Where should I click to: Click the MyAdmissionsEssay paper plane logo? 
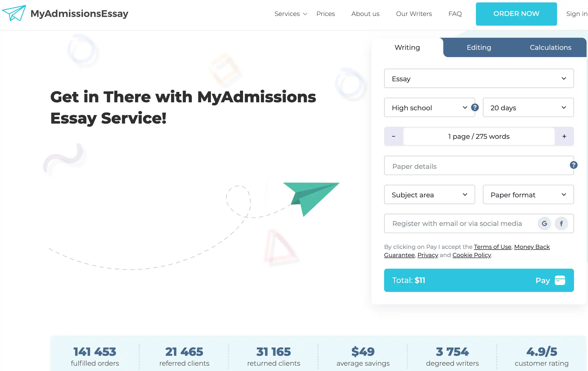coord(14,13)
